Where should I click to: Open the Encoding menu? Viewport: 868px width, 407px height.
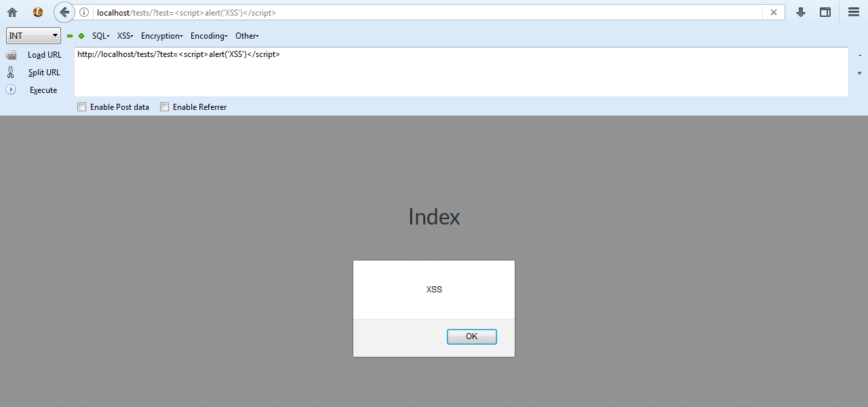[208, 36]
